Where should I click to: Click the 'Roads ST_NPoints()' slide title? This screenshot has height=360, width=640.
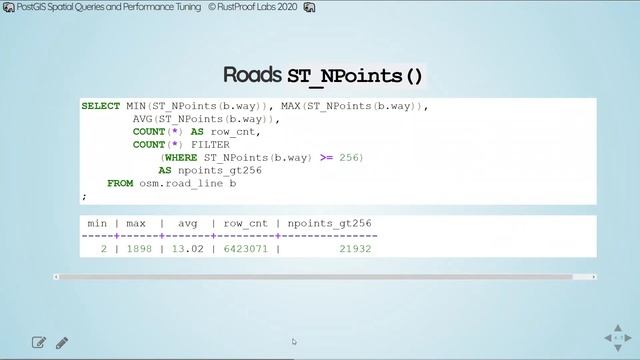pyautogui.click(x=322, y=76)
